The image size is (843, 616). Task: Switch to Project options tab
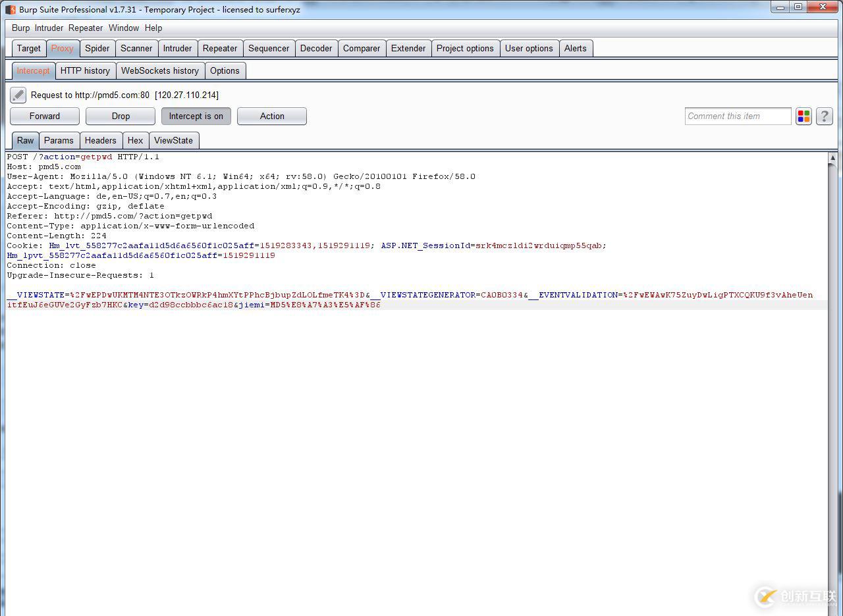(465, 49)
